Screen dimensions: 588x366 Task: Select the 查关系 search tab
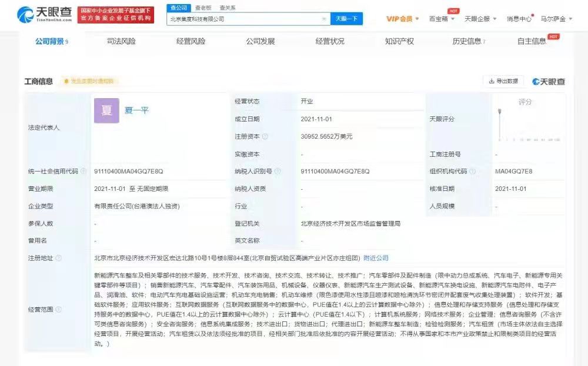[x=227, y=8]
